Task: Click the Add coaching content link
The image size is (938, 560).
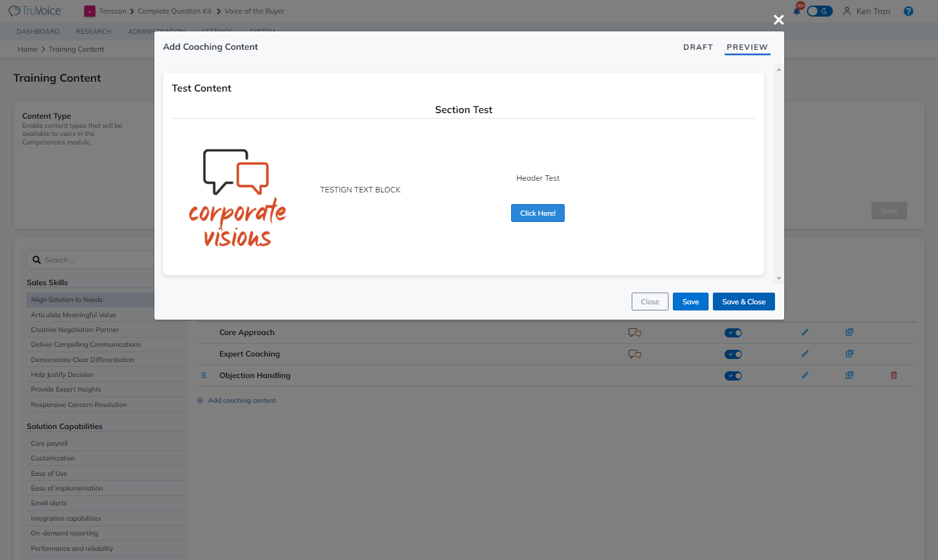Action: point(242,400)
